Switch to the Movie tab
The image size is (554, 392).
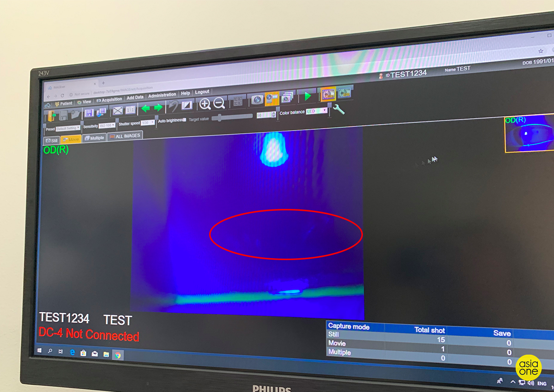point(71,139)
